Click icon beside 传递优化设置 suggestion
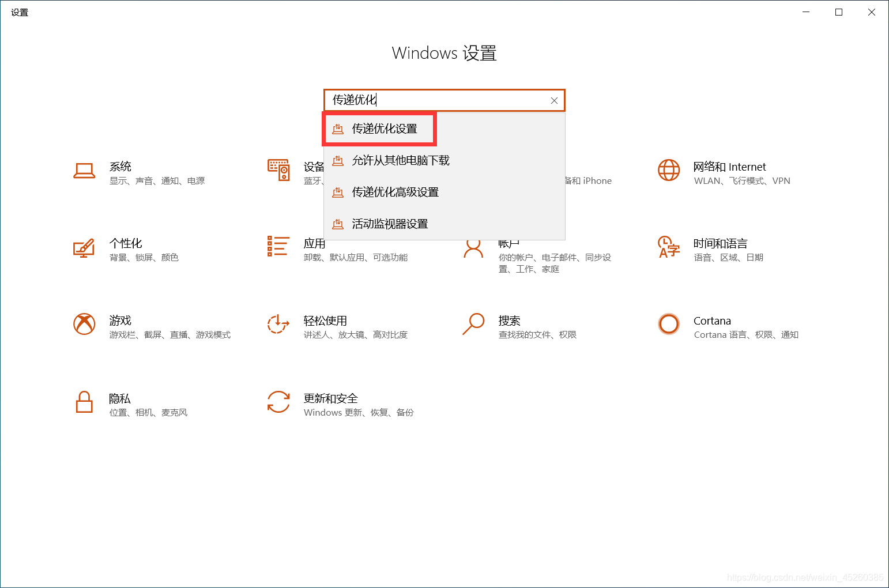The height and width of the screenshot is (588, 889). (x=338, y=129)
